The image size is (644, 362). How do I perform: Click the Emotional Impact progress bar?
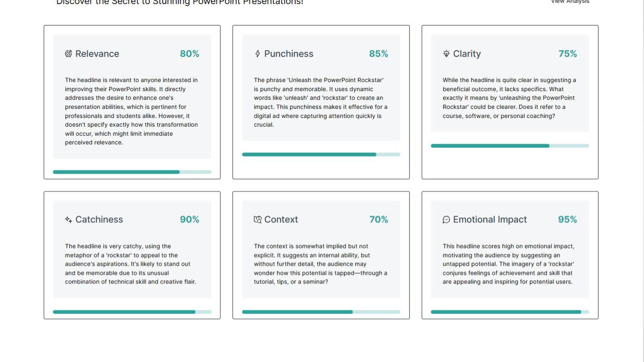pos(510,312)
